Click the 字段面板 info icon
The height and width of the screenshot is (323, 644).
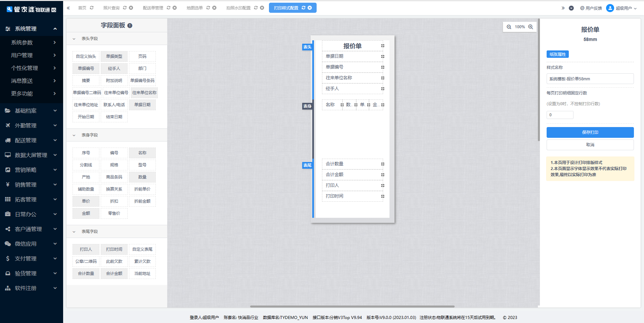click(x=130, y=26)
